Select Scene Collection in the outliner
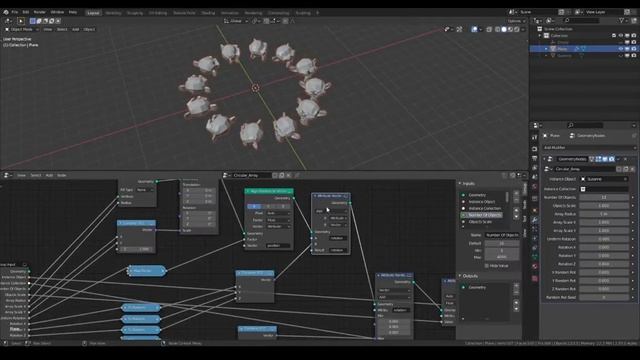The height and width of the screenshot is (360, 640). pos(558,29)
